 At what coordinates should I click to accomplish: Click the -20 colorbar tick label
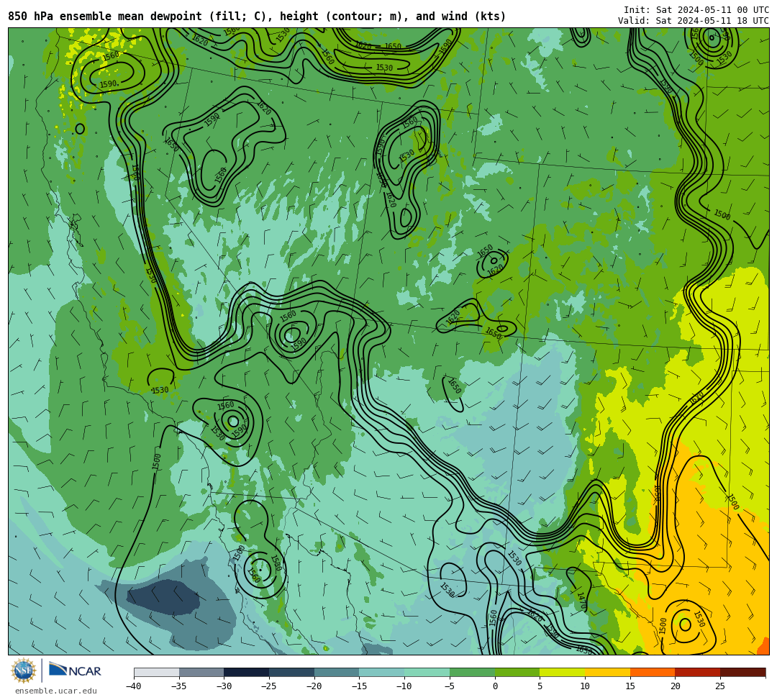pos(314,686)
